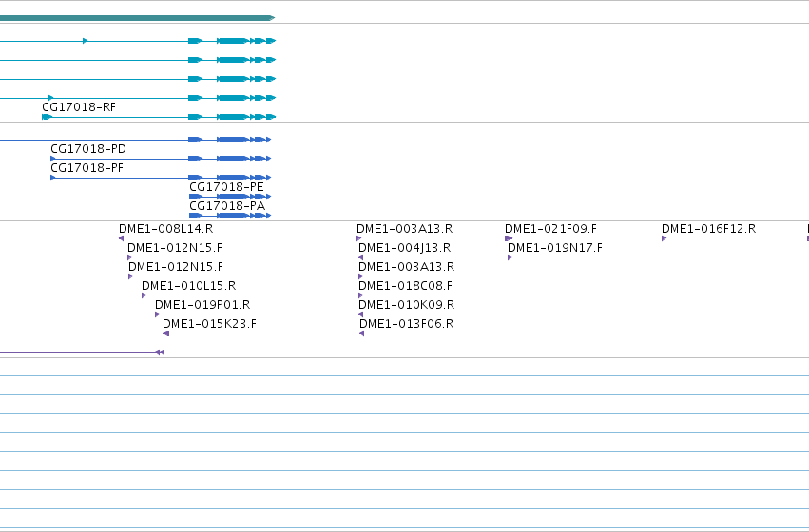This screenshot has height=532, width=809.
Task: Open the CG17018-PE feature label
Action: (x=226, y=186)
